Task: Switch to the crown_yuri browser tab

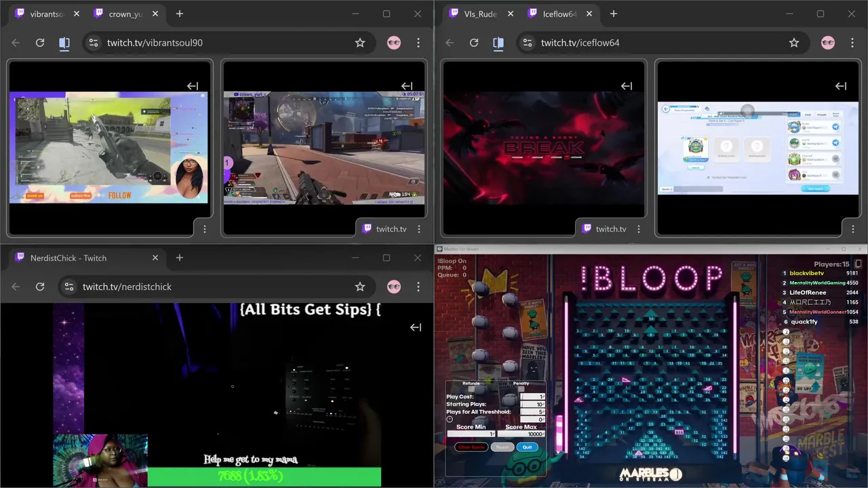Action: tap(126, 14)
